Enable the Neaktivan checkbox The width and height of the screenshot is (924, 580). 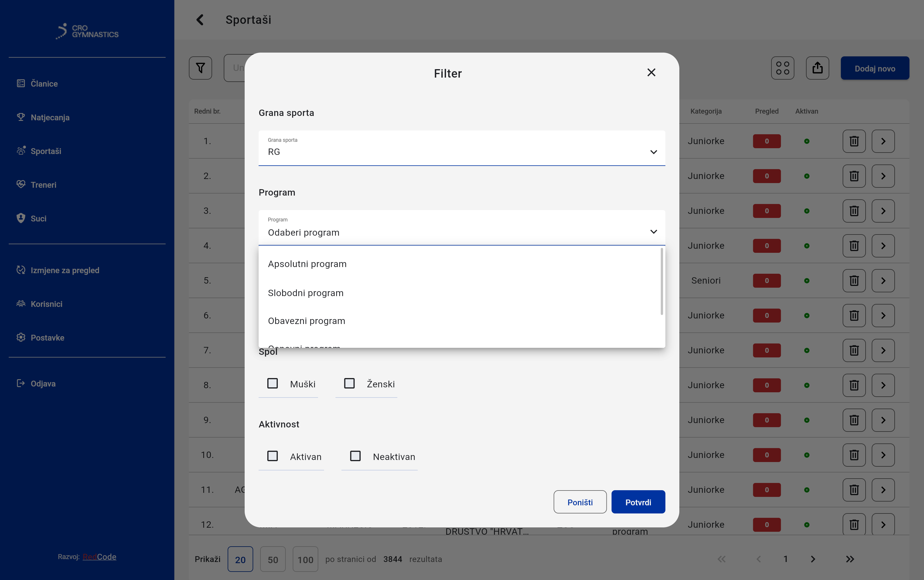pos(355,456)
